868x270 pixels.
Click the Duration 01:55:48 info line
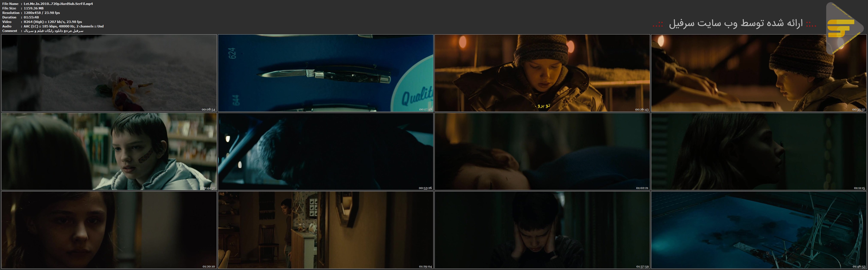point(31,17)
